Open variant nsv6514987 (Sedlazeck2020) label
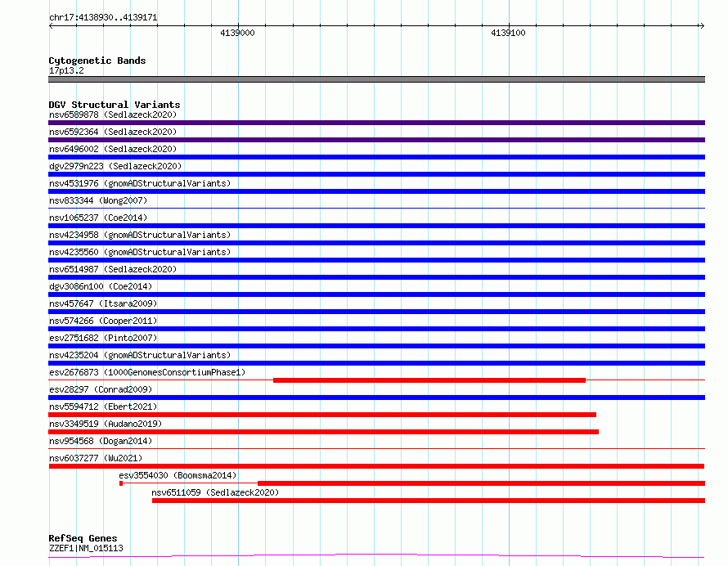This screenshot has width=728, height=566. point(113,269)
